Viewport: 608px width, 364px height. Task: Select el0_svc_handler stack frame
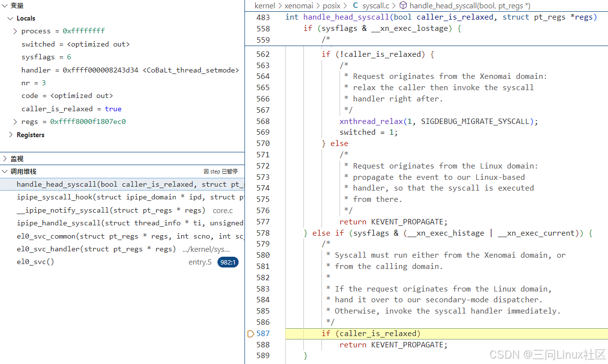point(122,249)
